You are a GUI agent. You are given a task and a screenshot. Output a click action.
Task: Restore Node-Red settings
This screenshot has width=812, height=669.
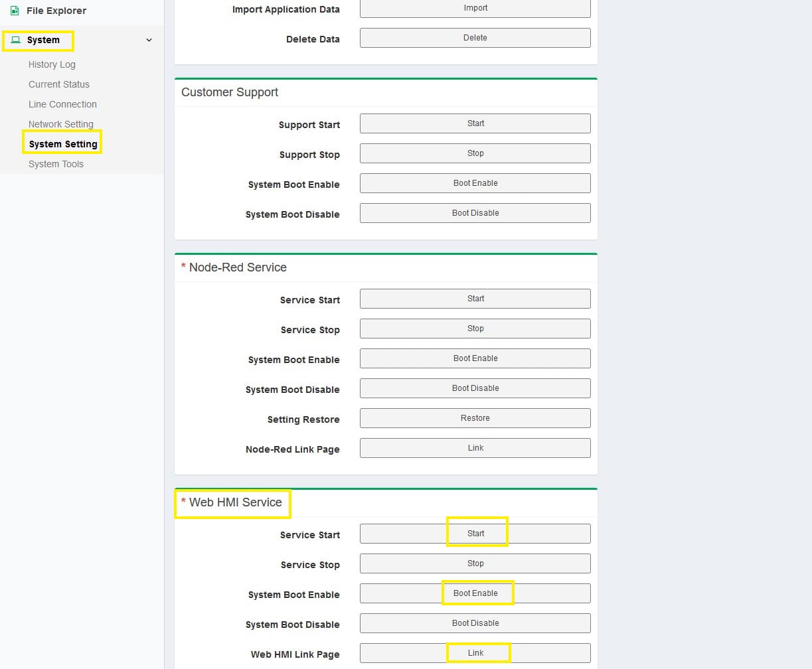pos(475,418)
